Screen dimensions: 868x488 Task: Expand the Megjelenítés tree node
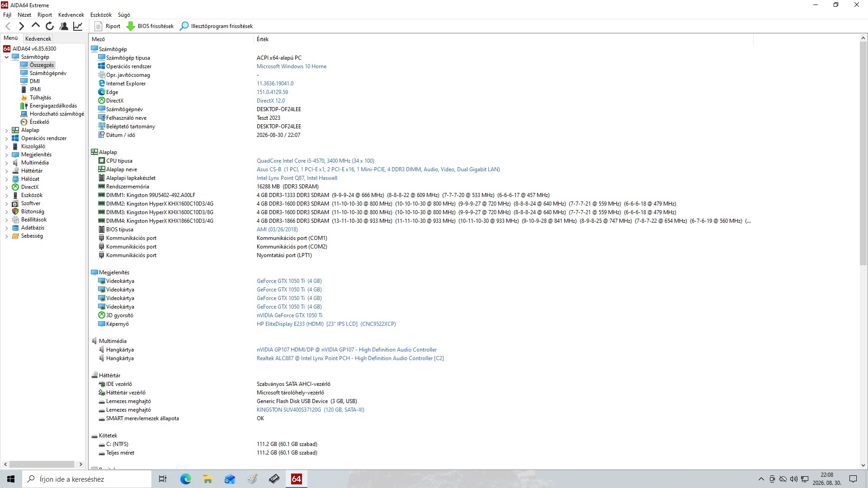click(6, 155)
